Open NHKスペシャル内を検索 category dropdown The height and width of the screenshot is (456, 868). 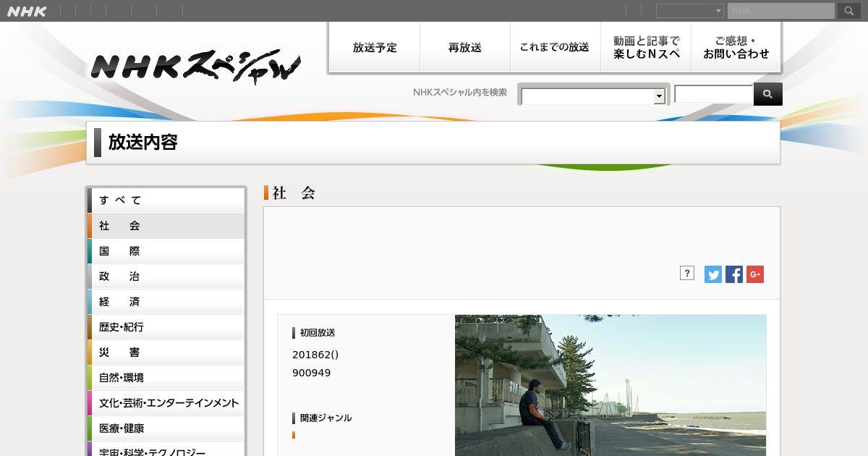point(593,96)
